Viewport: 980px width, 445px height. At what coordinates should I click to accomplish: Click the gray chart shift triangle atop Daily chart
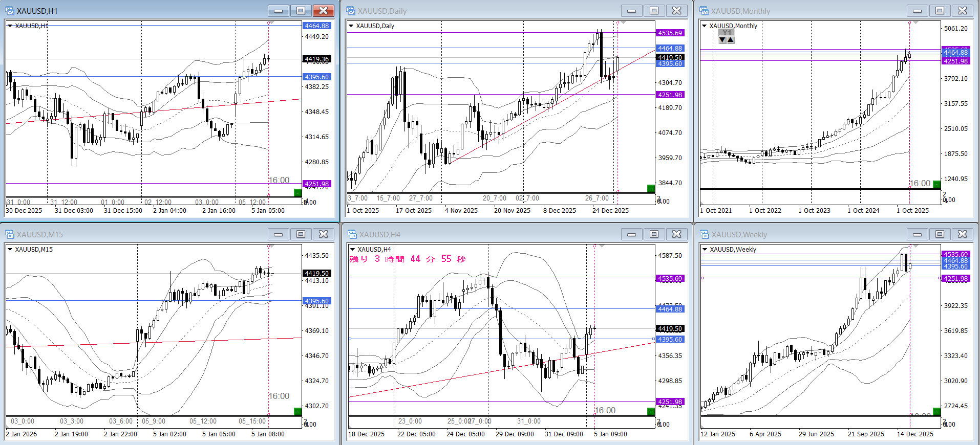623,23
